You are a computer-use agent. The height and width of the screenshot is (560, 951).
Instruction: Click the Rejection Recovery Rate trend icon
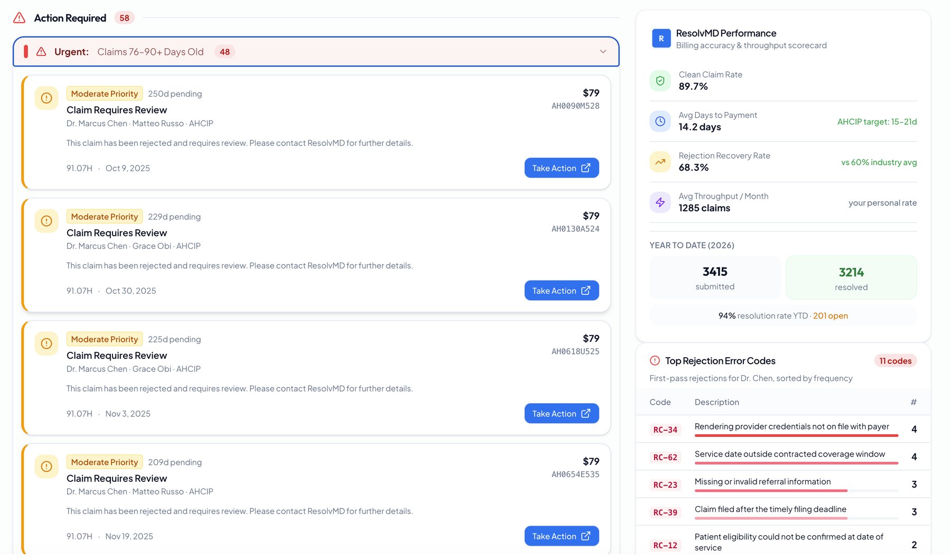pyautogui.click(x=660, y=162)
